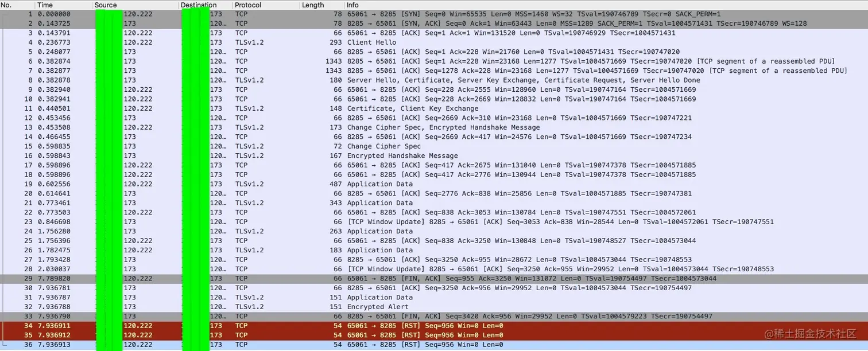Image resolution: width=868 pixels, height=351 pixels.
Task: Select the Client Hello packet row
Action: (434, 42)
